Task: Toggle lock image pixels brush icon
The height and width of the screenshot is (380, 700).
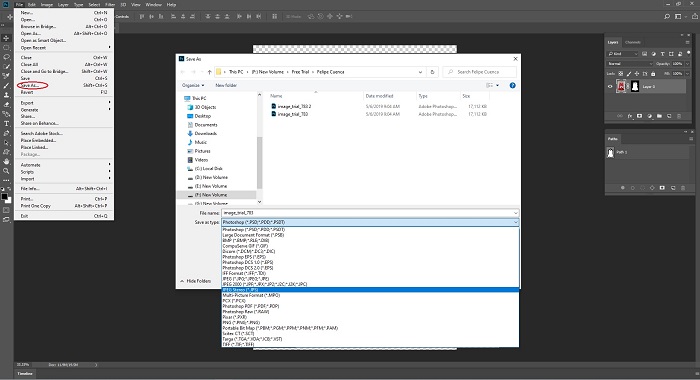Action: coord(629,74)
